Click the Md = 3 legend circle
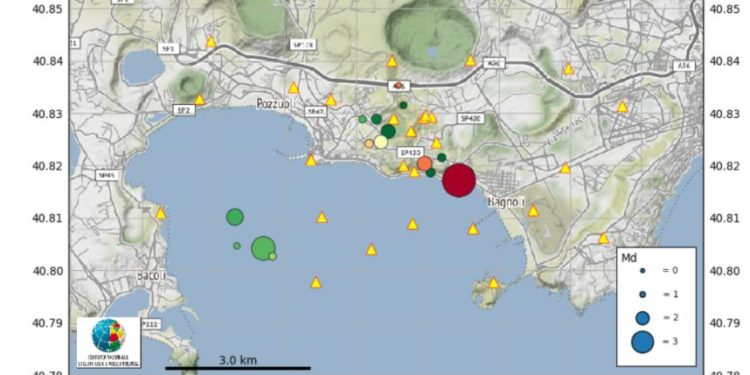The height and width of the screenshot is (375, 750). pos(642,342)
